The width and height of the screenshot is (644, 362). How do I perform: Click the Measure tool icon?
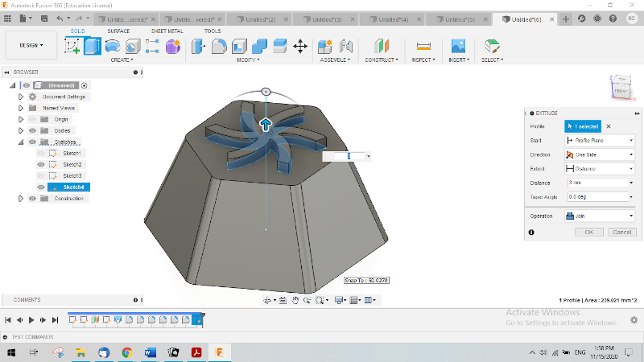pyautogui.click(x=423, y=47)
